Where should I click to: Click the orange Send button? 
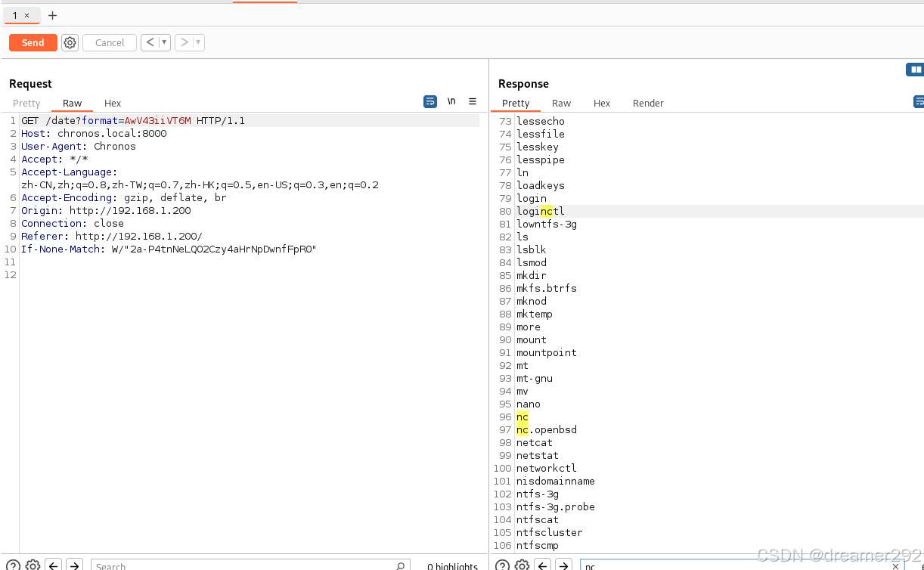point(33,43)
